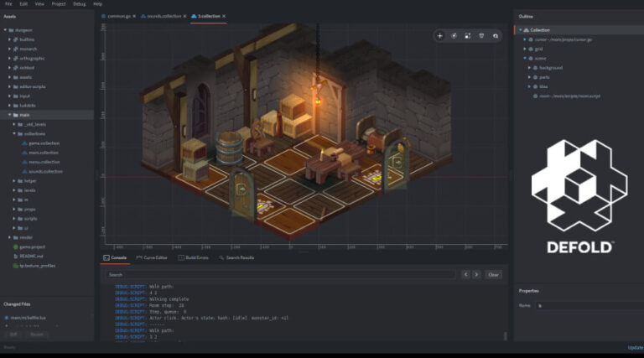Open the View menu
The height and width of the screenshot is (358, 644).
point(39,3)
